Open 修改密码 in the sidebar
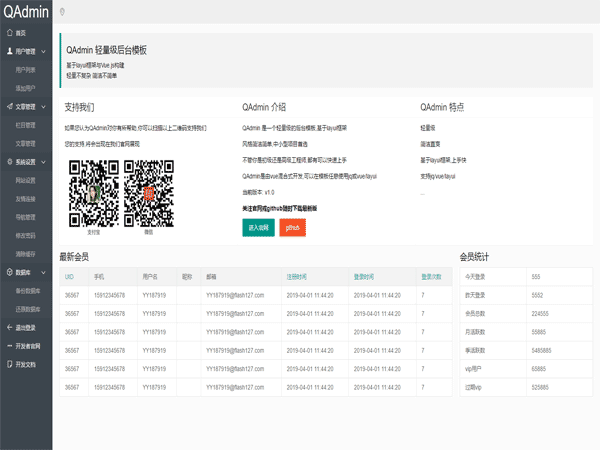Image resolution: width=600 pixels, height=450 pixels. point(26,235)
